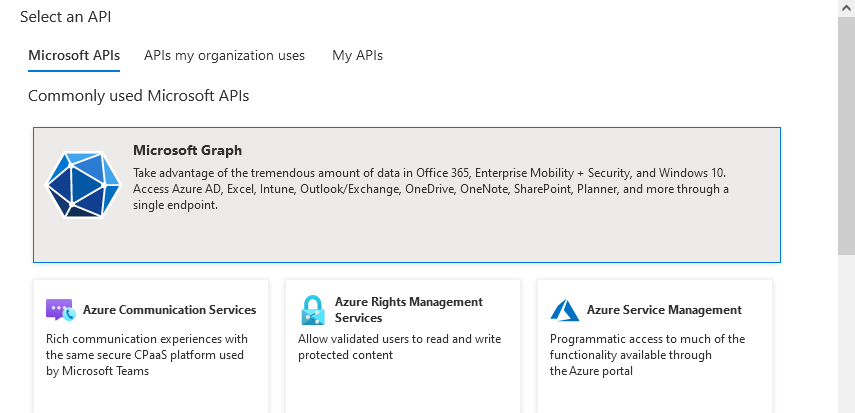Go to the My APIs tab
The height and width of the screenshot is (413, 855).
click(x=357, y=56)
